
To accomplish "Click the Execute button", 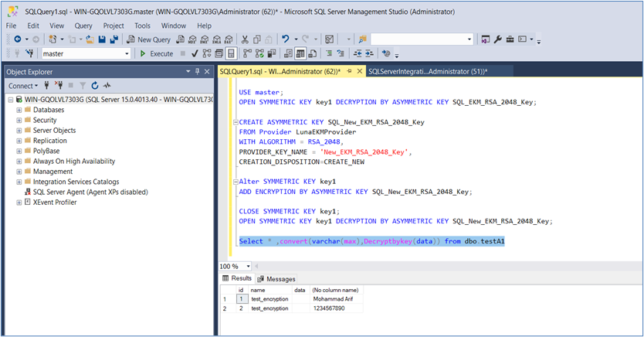I will point(157,53).
